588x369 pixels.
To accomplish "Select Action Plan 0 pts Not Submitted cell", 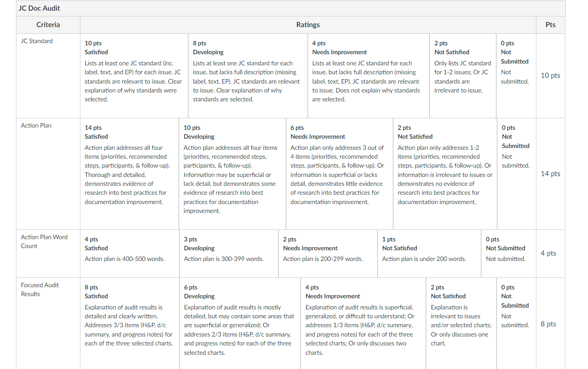I will click(x=517, y=174).
